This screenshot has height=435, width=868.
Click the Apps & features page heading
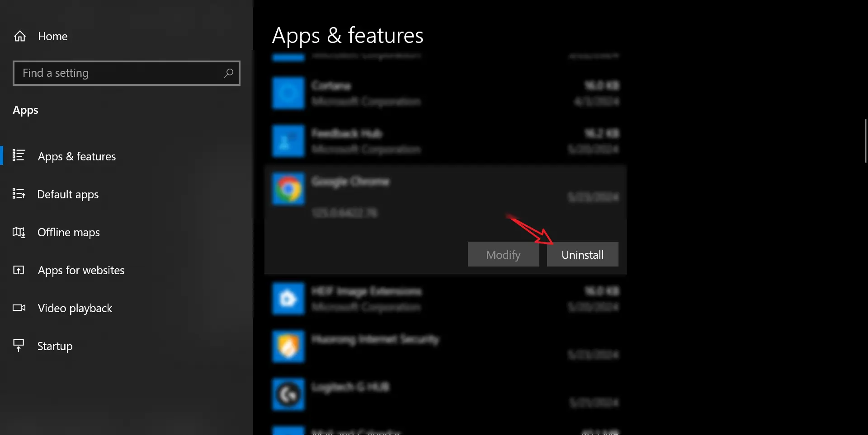coord(348,36)
